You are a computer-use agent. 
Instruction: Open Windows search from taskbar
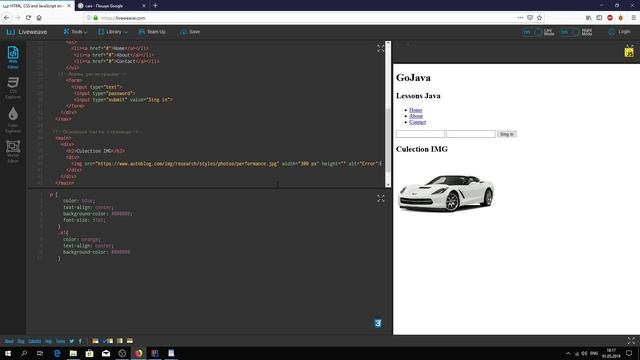point(24,353)
